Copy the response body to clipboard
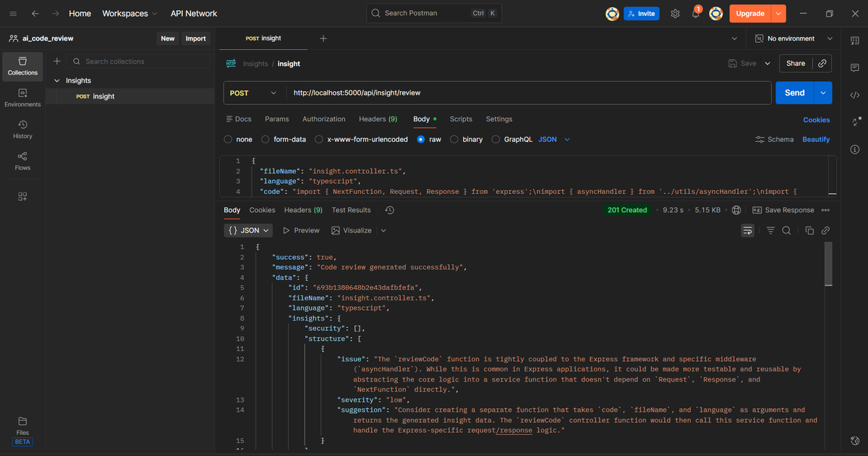Screen dimensions: 868x456 pyautogui.click(x=809, y=230)
